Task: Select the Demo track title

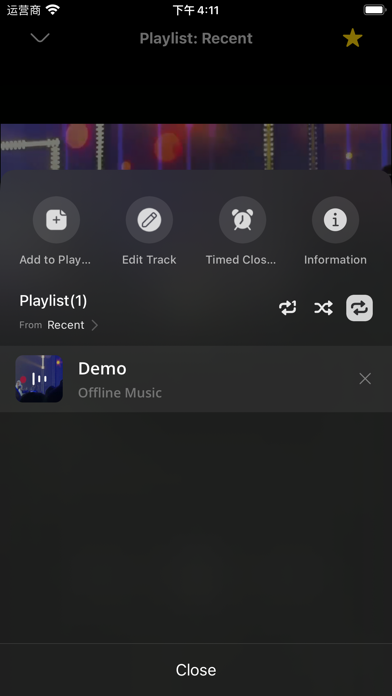Action: tap(102, 368)
